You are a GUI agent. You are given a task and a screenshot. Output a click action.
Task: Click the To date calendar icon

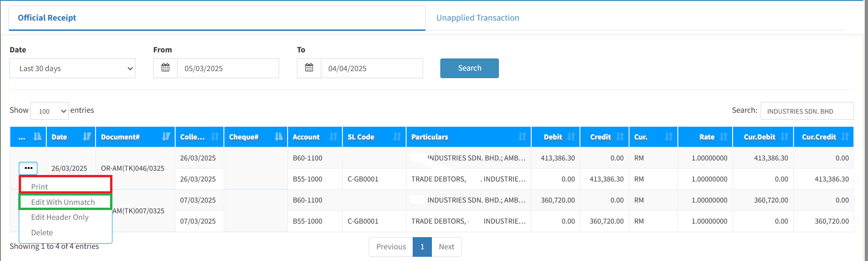309,68
